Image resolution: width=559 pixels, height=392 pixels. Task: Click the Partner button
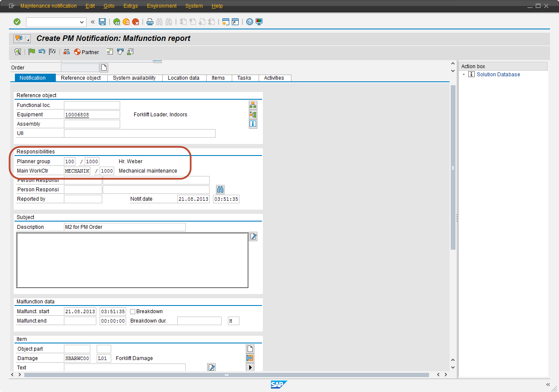point(86,52)
